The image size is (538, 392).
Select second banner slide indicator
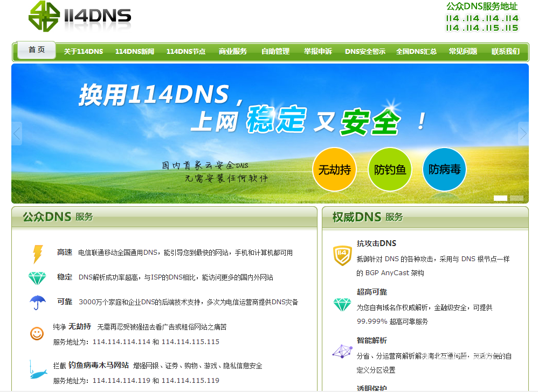coord(516,198)
